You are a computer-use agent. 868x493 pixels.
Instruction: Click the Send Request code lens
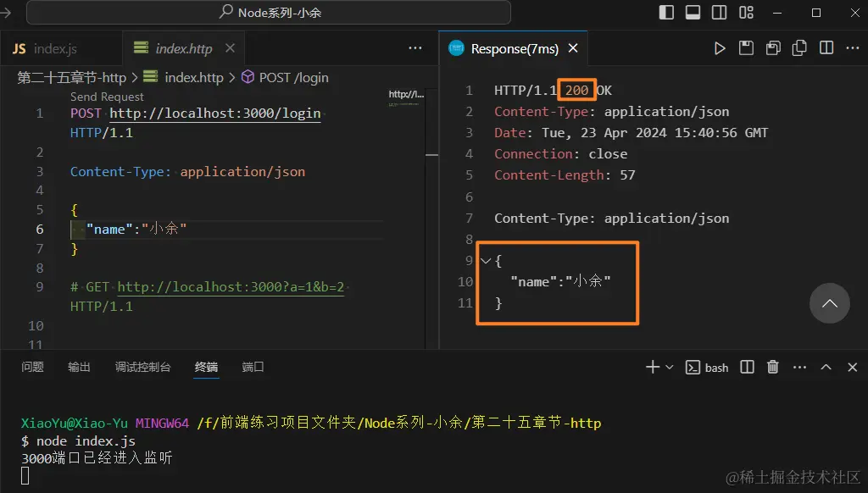107,97
